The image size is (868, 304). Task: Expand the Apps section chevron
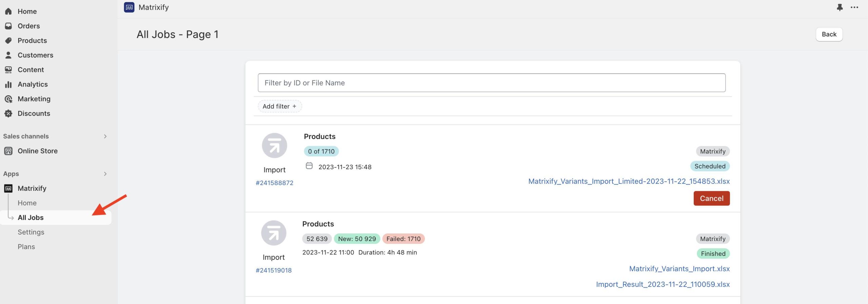pyautogui.click(x=105, y=174)
